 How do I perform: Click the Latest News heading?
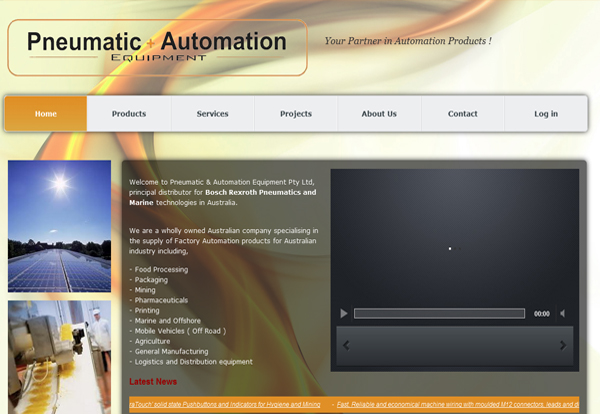(153, 381)
